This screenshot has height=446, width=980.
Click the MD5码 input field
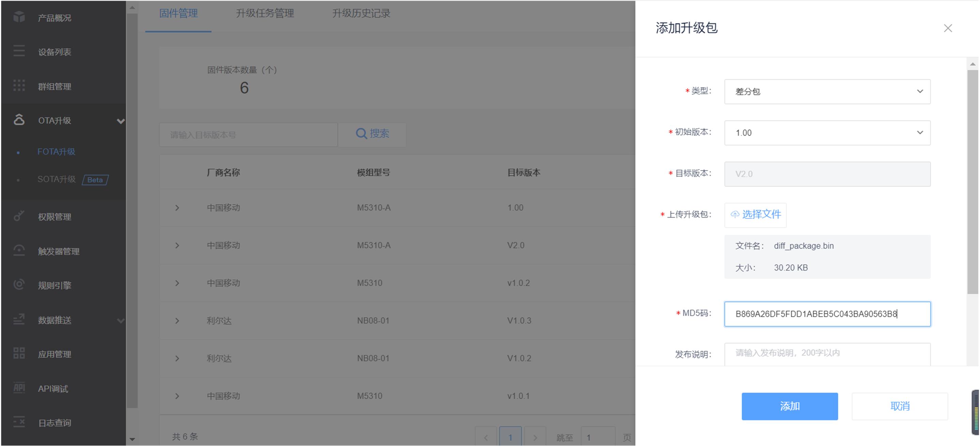(828, 314)
